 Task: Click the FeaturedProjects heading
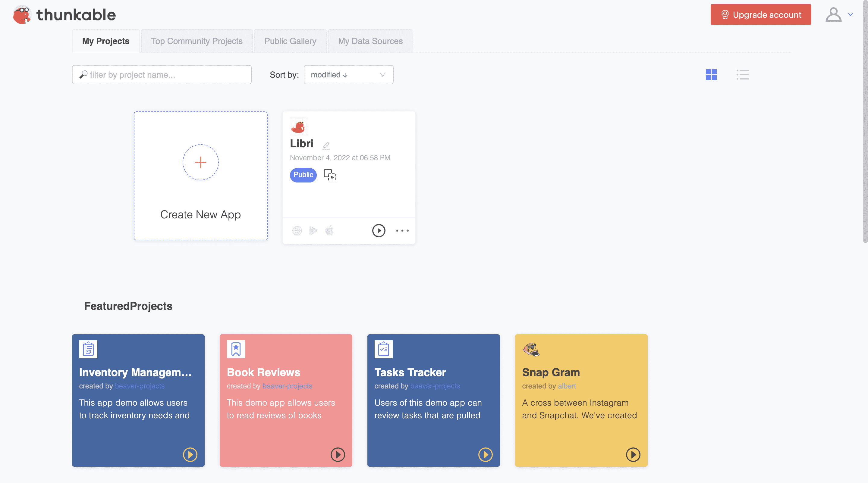128,306
